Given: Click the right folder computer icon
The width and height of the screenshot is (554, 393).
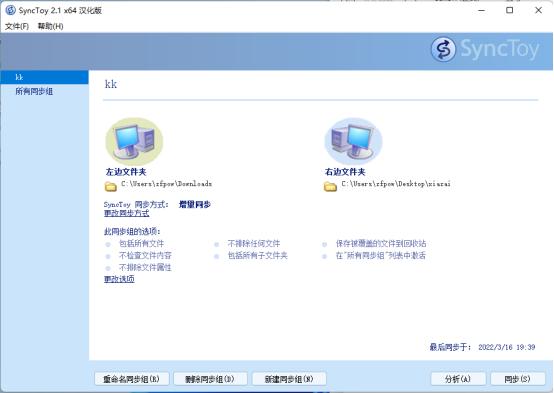Looking at the screenshot, I should tap(353, 141).
